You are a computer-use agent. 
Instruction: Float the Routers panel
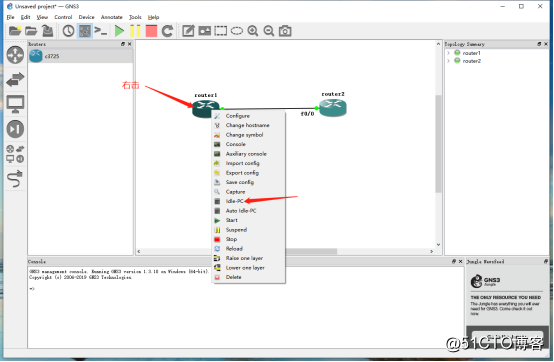[x=123, y=44]
